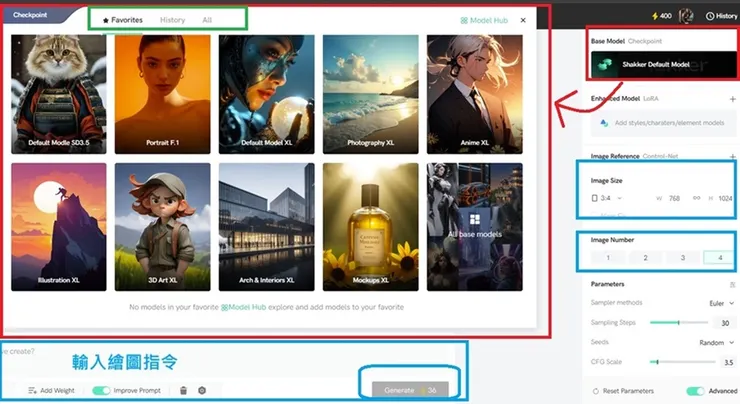Switch to the All tab

[207, 20]
